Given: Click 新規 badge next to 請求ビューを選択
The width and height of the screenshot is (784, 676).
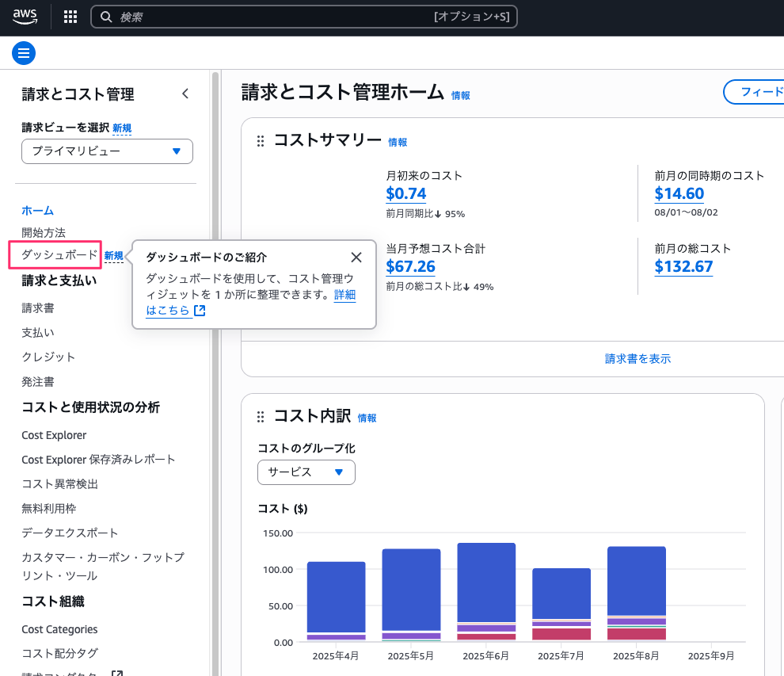Looking at the screenshot, I should [122, 128].
